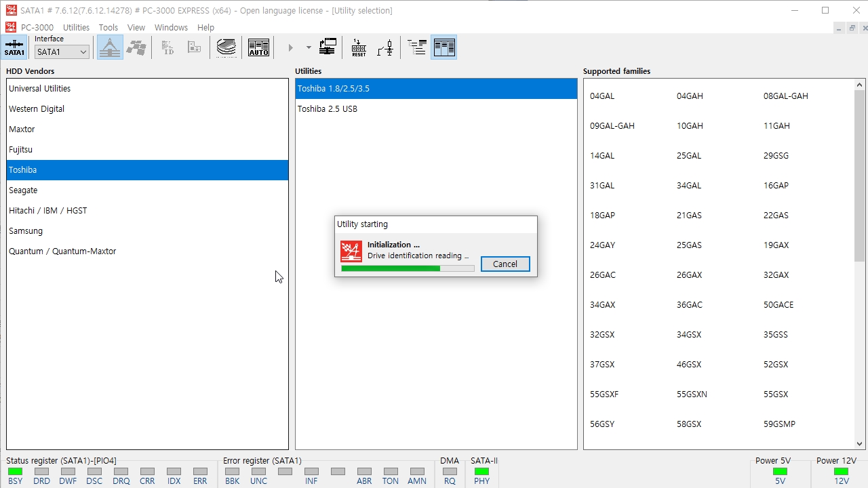This screenshot has width=868, height=488.
Task: Click the supported families scrollbar down arrow
Action: point(860,444)
